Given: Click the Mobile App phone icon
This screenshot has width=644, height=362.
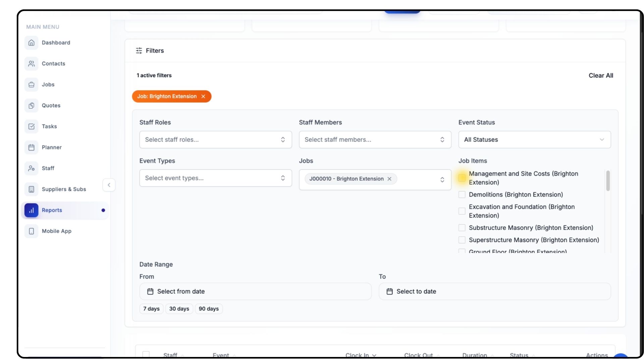Looking at the screenshot, I should [x=31, y=231].
